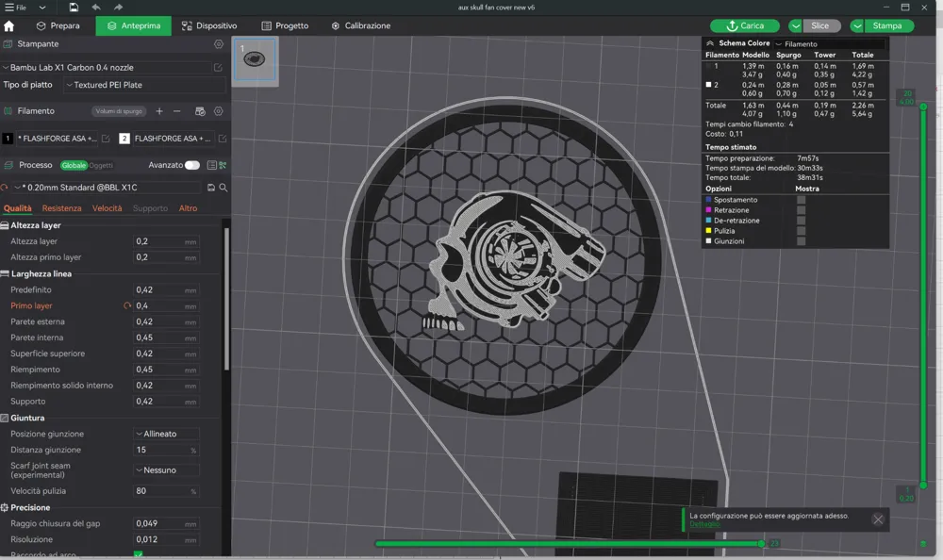This screenshot has height=560, width=943.
Task: Click the vertical layer slider top handle
Action: 923,107
